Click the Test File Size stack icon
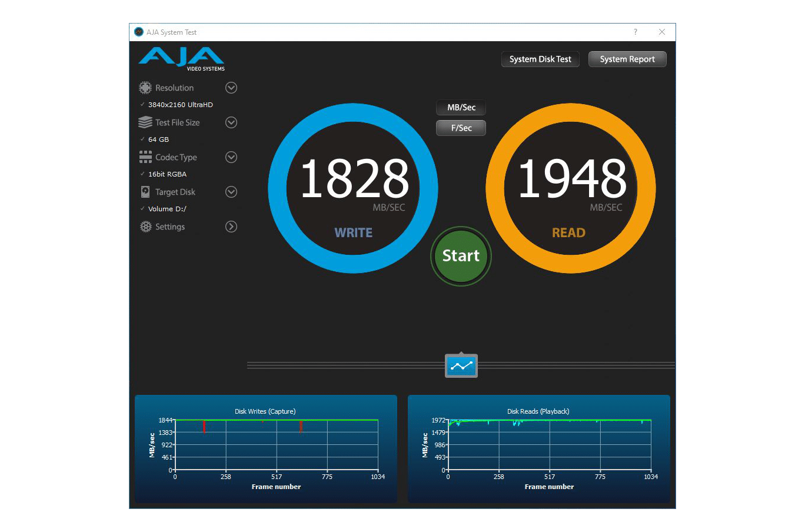This screenshot has width=805, height=532. 145,122
